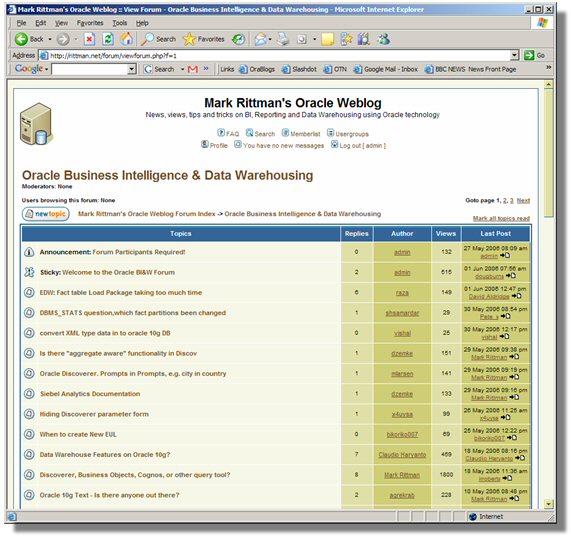571x537 pixels.
Task: Open the OraBlogs link in Links bar
Action: pyautogui.click(x=257, y=69)
